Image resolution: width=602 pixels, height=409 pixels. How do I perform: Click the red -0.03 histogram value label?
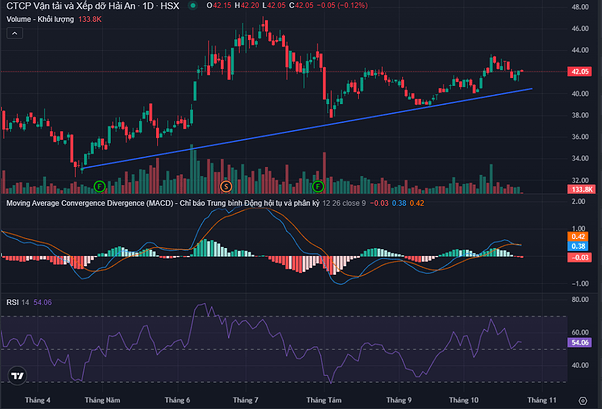click(579, 257)
